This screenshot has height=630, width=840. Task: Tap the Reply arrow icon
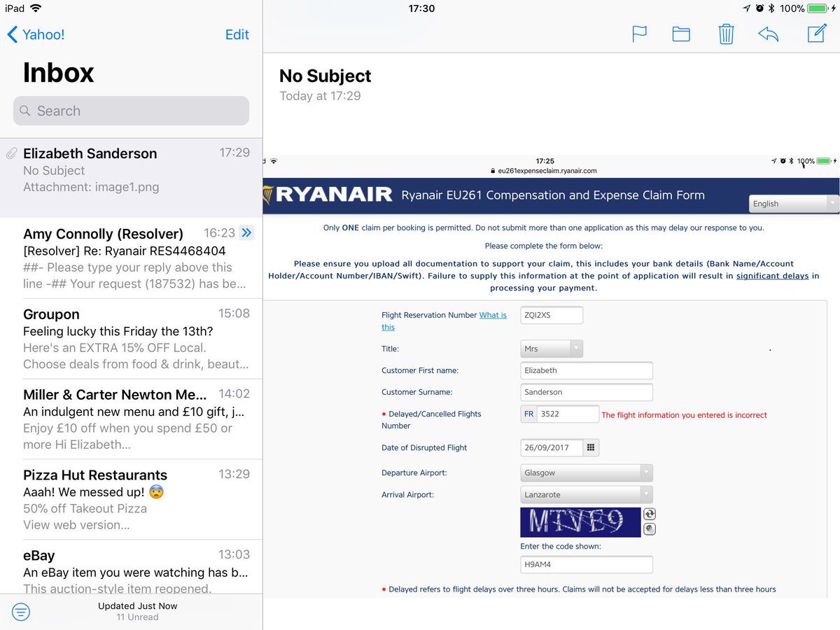(768, 34)
